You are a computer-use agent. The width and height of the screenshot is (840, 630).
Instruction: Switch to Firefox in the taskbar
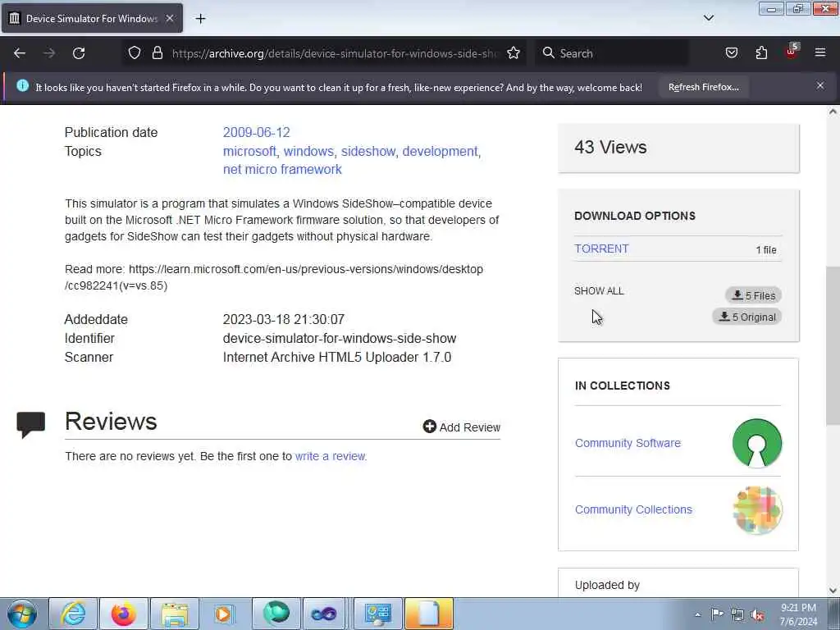click(x=123, y=614)
